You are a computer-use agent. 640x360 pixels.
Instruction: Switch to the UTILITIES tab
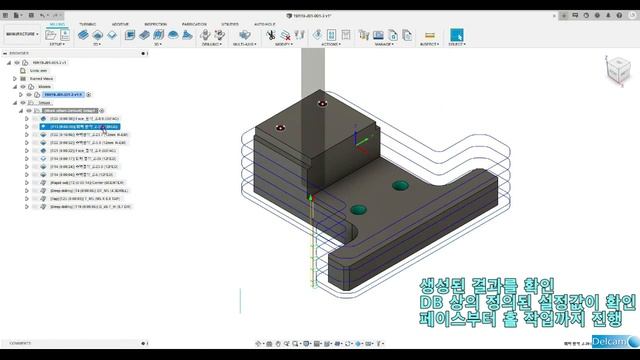pyautogui.click(x=230, y=24)
